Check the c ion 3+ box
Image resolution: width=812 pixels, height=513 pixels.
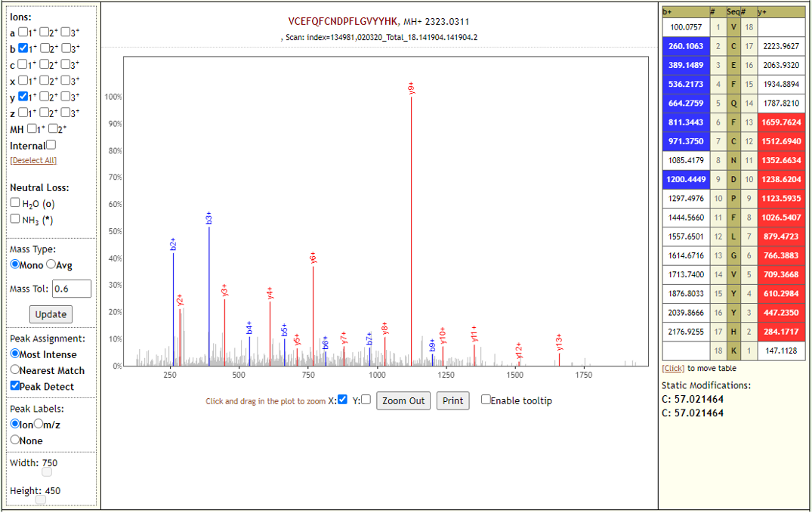66,64
